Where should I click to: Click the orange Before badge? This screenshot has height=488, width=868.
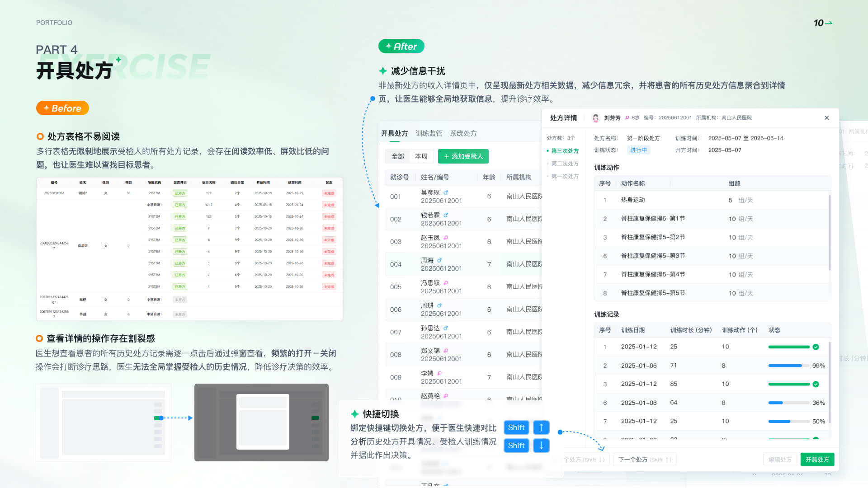tap(62, 108)
